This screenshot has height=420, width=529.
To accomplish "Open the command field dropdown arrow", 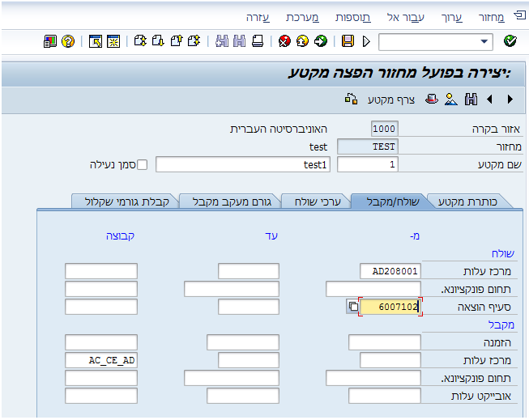I will 484,42.
